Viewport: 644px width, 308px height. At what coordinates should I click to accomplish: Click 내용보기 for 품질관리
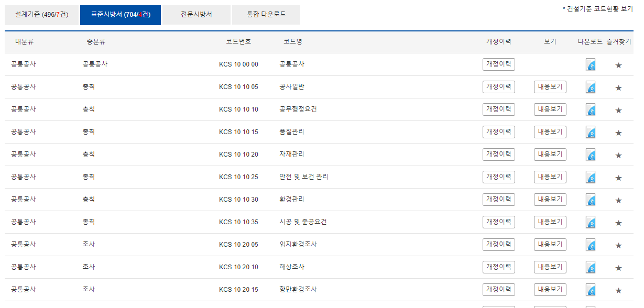tap(550, 132)
